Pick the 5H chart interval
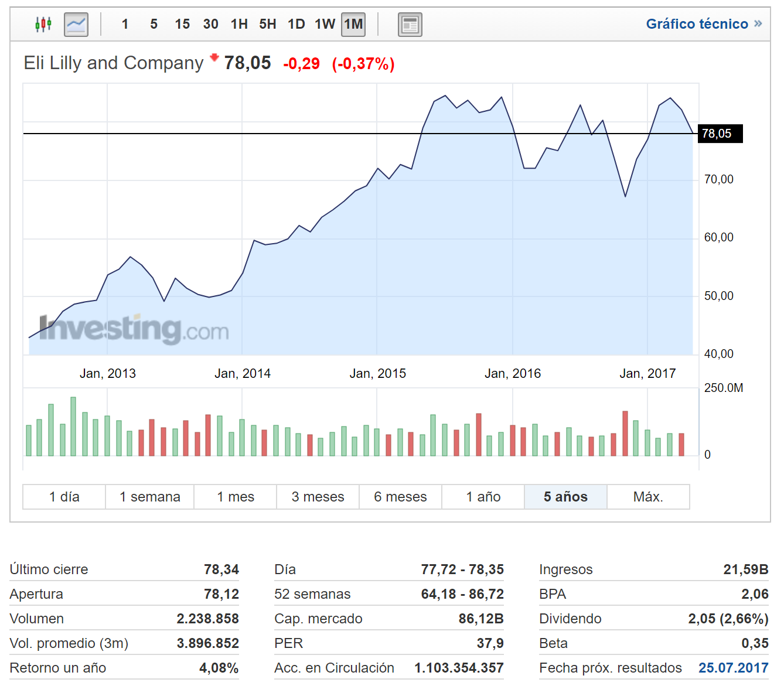Viewport: 784px width, 696px height. pyautogui.click(x=268, y=24)
